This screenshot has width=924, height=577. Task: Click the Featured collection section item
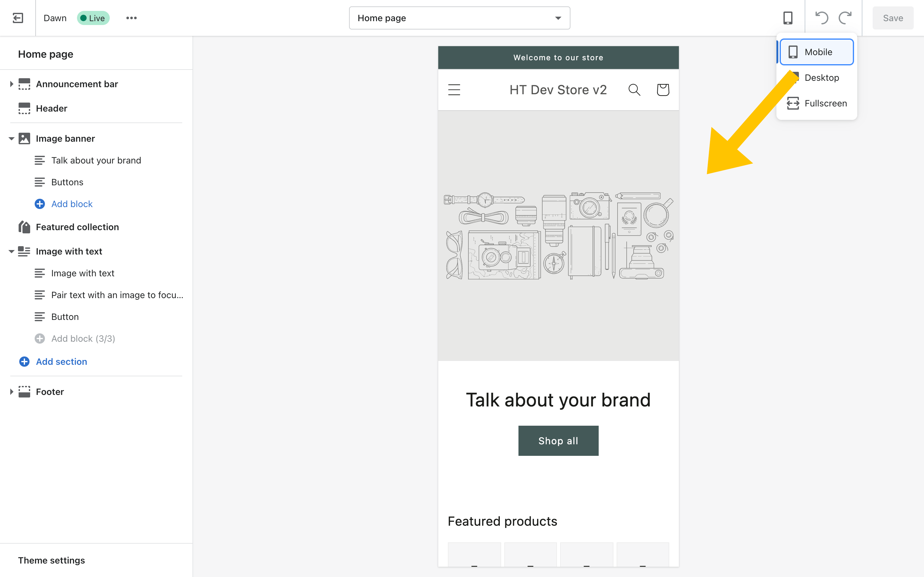[77, 227]
